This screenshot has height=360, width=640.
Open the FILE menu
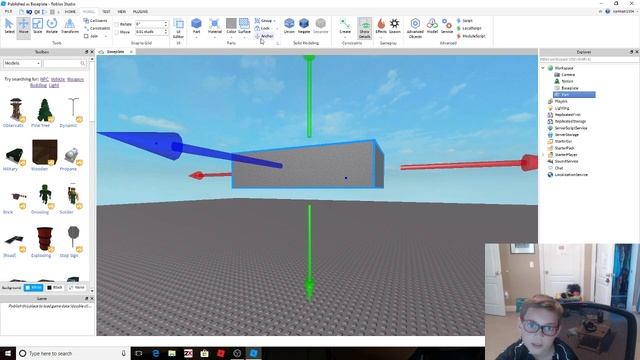tap(8, 11)
